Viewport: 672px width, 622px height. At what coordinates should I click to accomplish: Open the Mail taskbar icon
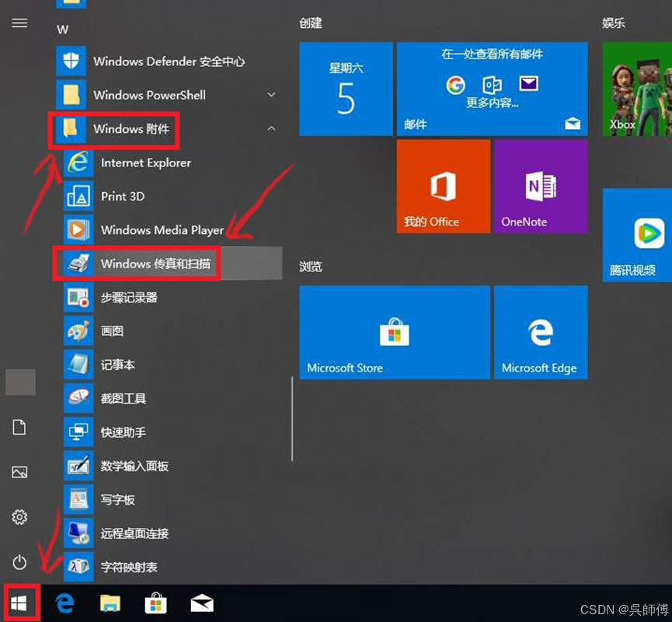click(x=202, y=604)
